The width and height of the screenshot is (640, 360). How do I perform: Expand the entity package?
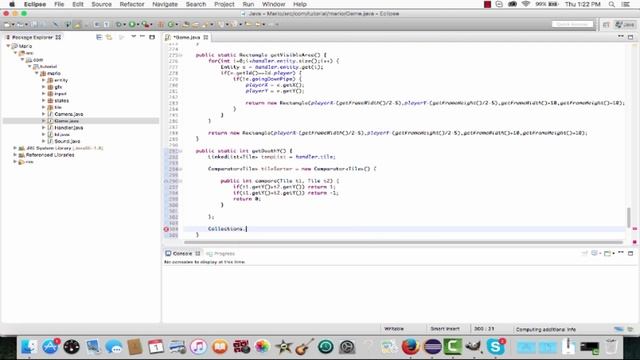pos(43,80)
